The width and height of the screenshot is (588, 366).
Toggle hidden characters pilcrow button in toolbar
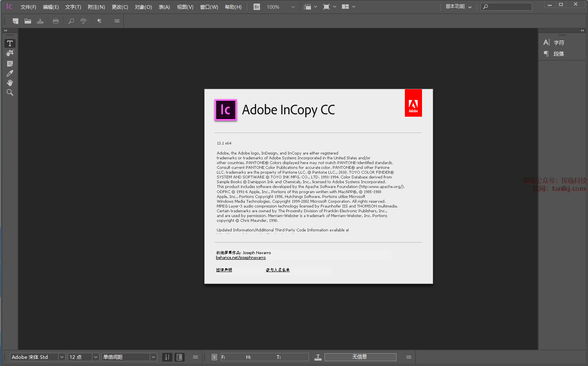tap(99, 21)
